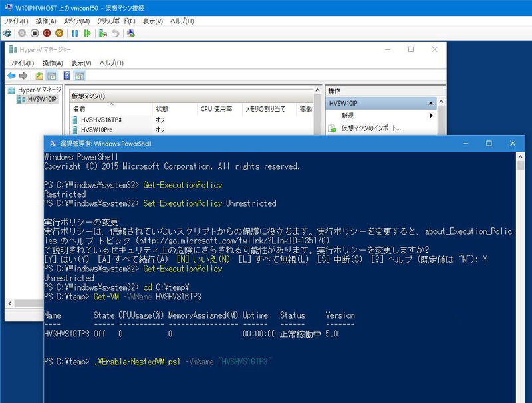Click the Up folder icon in Hyper-V Manager
This screenshot has height=403, width=532.
point(39,76)
